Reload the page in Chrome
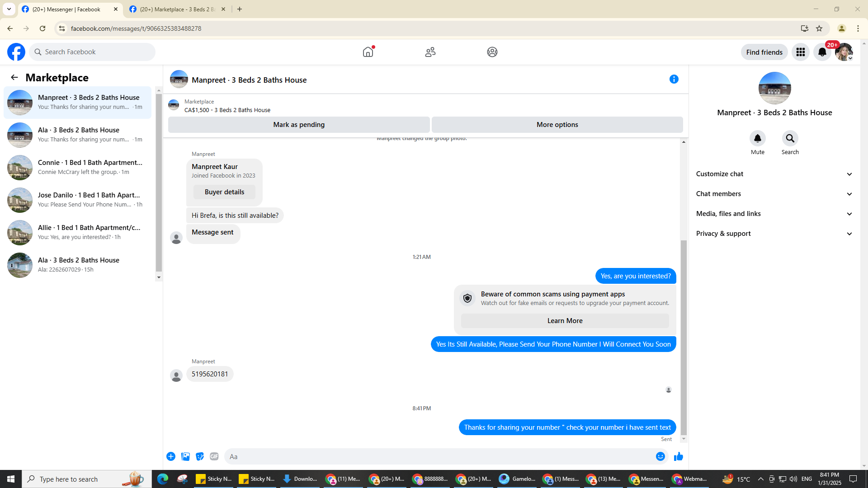 click(42, 28)
